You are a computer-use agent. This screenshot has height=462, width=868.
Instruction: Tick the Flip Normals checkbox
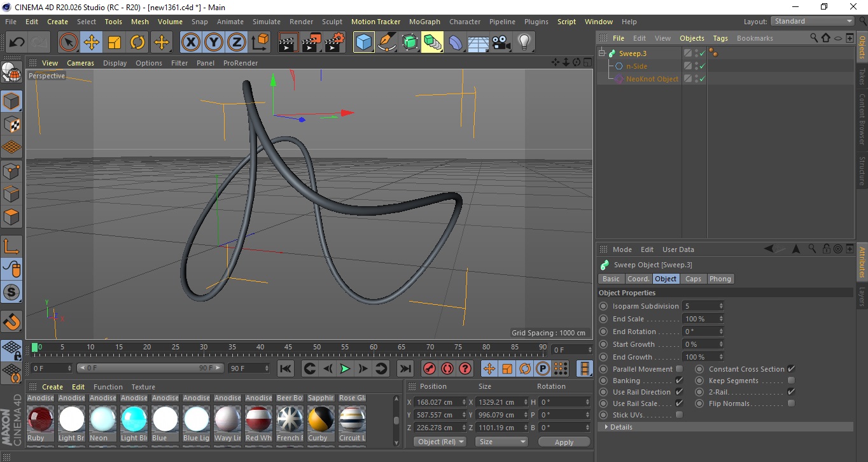pos(791,403)
